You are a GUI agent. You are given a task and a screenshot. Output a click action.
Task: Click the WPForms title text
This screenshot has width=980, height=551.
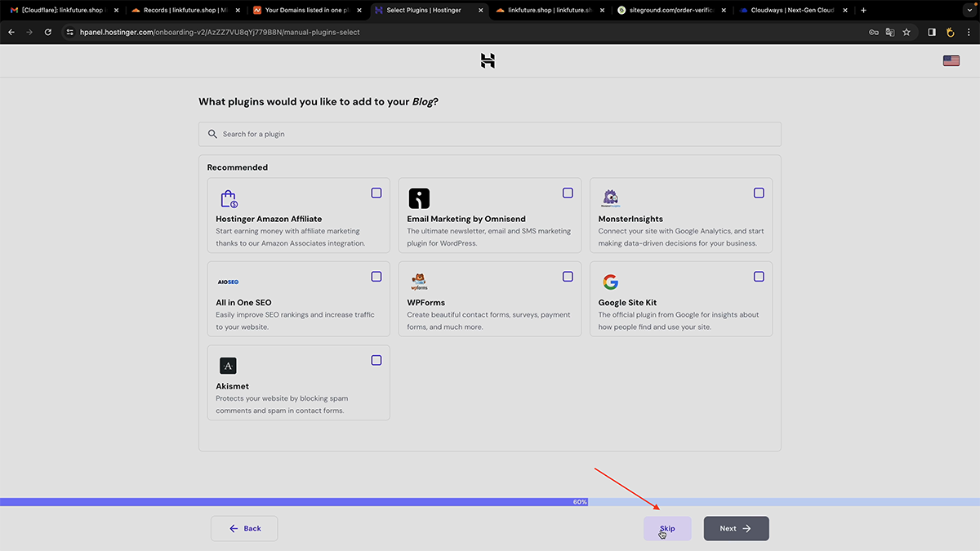[x=426, y=302]
